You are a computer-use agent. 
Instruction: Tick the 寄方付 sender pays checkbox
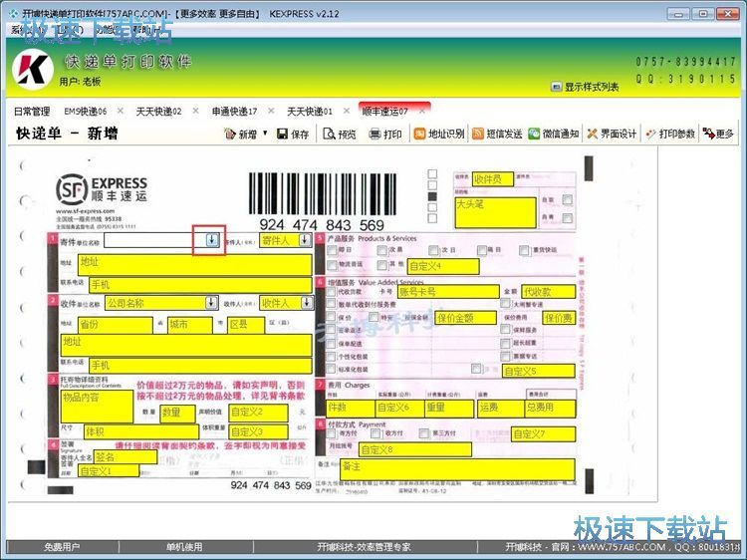pos(331,433)
